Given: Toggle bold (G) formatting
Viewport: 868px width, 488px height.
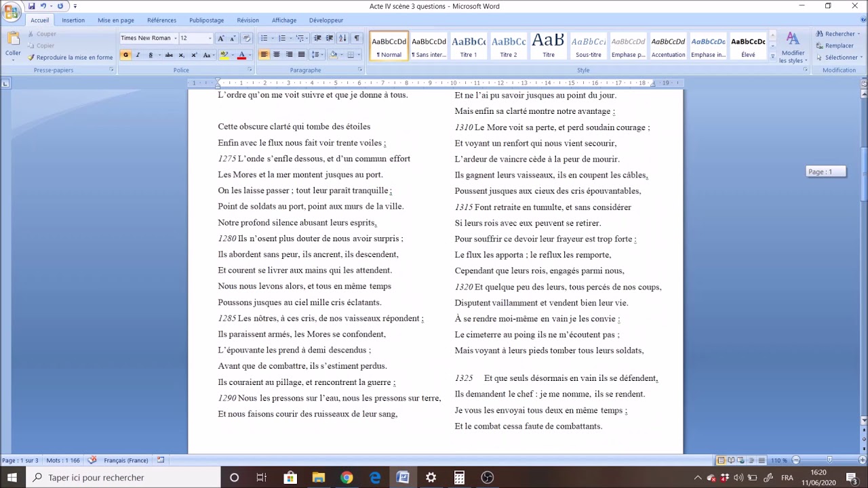Looking at the screenshot, I should coord(125,55).
